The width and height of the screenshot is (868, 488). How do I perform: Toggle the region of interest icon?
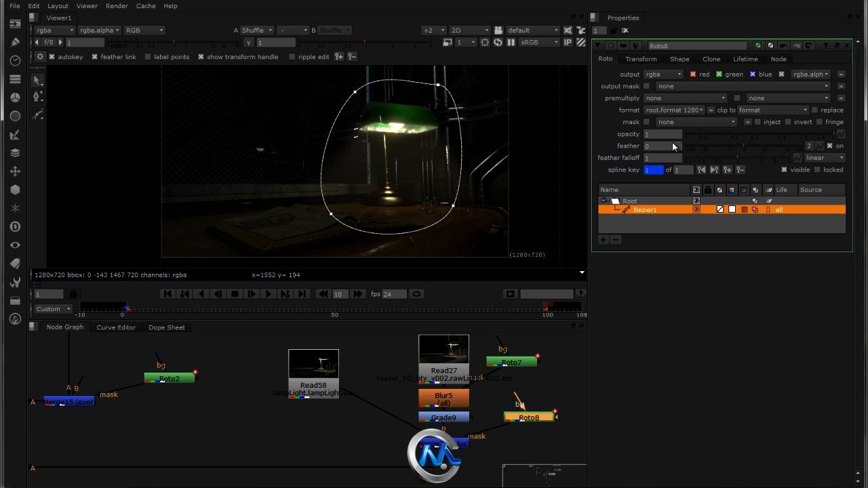484,42
